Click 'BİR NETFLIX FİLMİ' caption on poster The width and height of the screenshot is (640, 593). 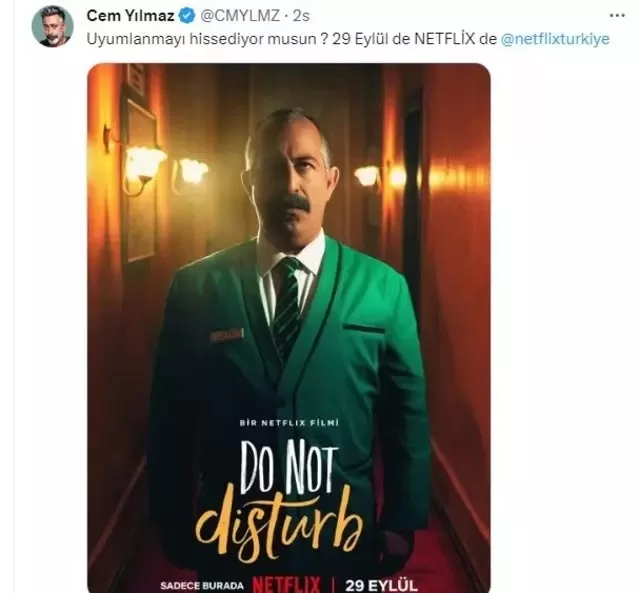click(289, 423)
